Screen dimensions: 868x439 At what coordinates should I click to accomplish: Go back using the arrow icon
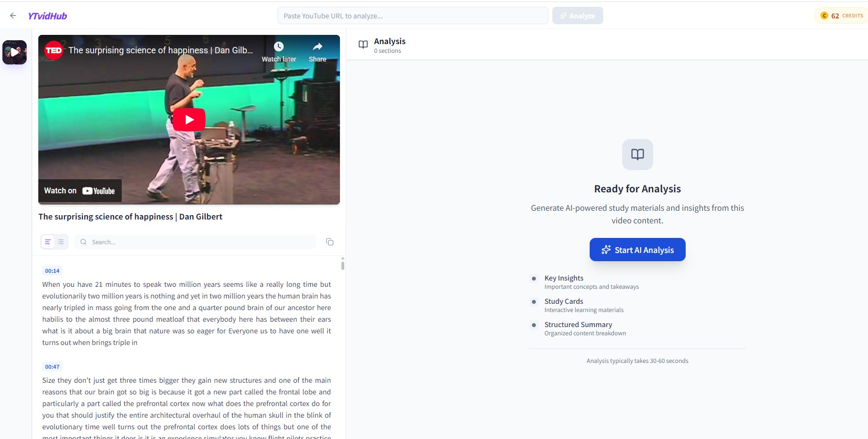[x=13, y=16]
